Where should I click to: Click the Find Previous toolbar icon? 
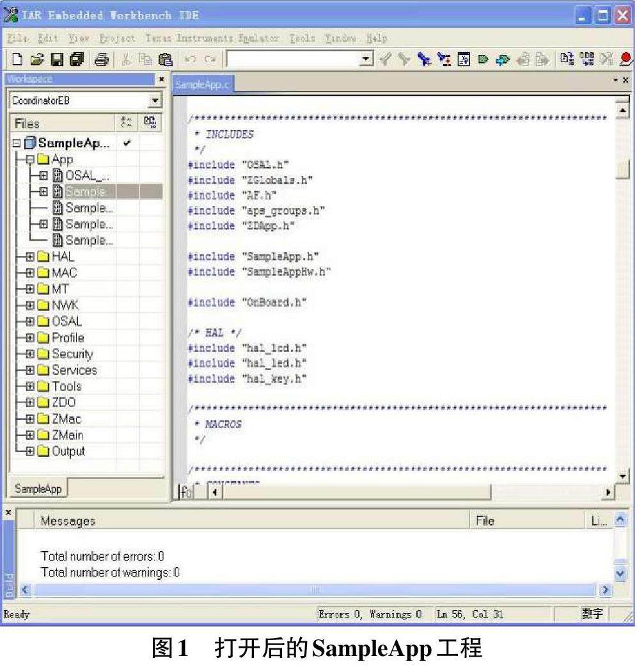(x=384, y=59)
